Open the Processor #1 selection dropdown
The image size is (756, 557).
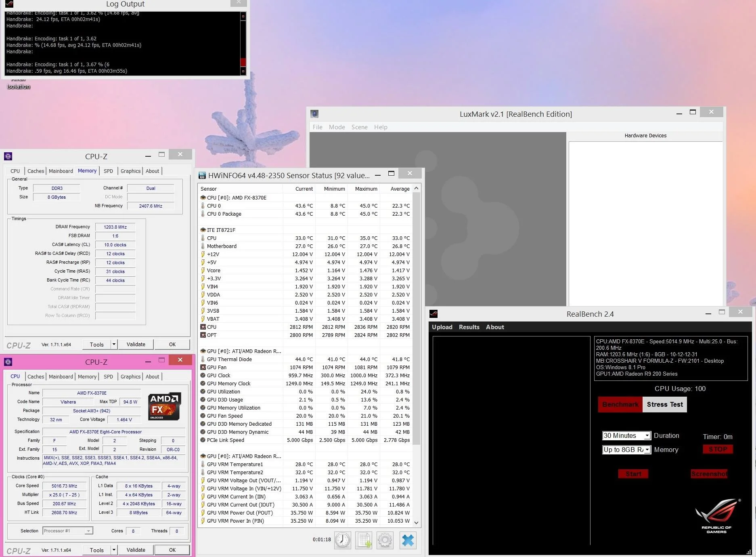point(68,531)
